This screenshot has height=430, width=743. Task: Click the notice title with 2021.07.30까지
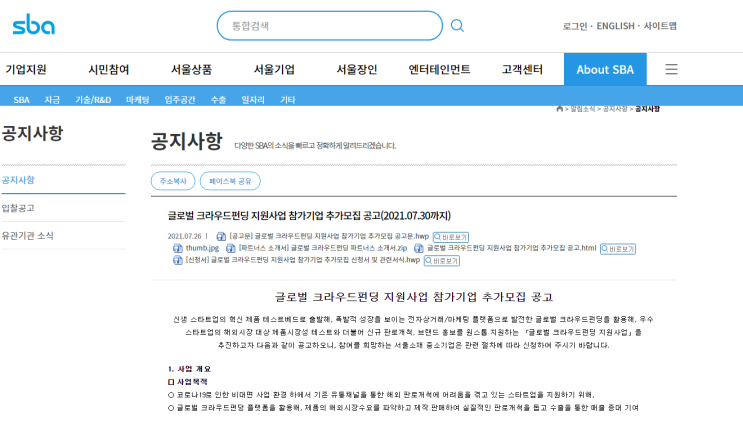(309, 216)
